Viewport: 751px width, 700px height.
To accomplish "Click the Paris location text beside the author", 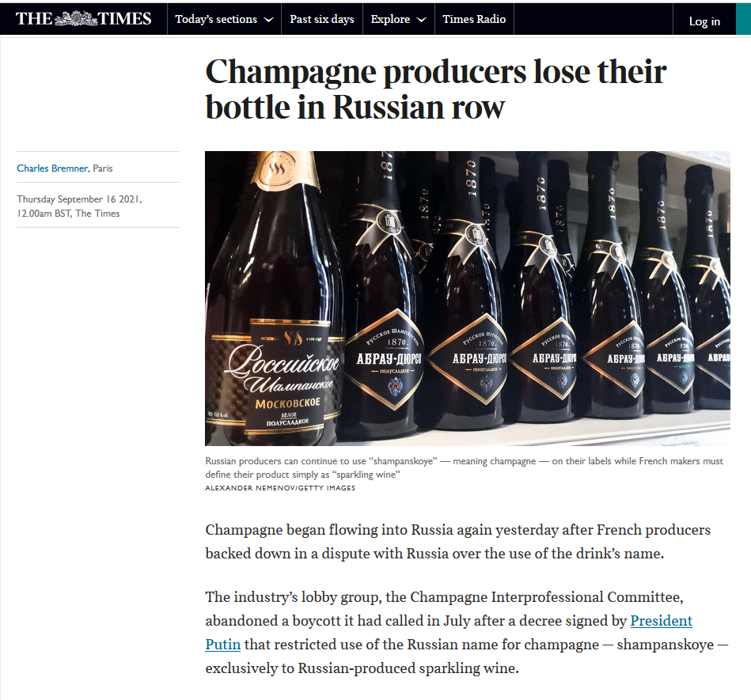I will (x=103, y=168).
